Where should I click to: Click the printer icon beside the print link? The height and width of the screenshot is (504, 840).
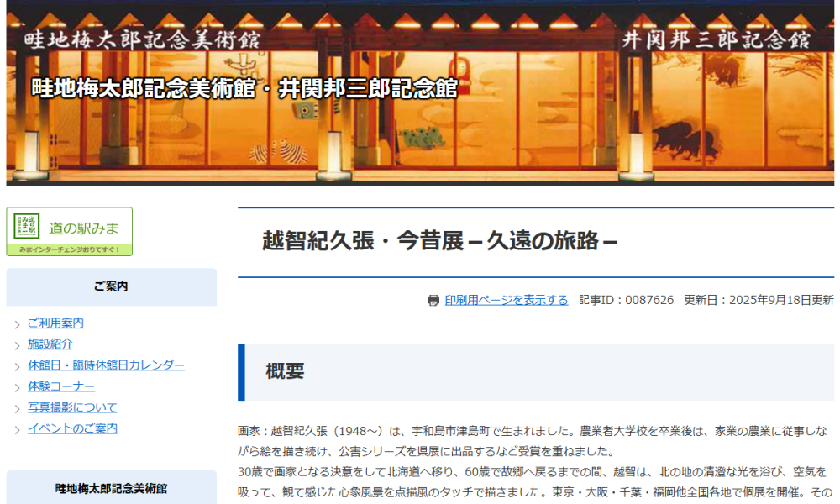coord(433,301)
